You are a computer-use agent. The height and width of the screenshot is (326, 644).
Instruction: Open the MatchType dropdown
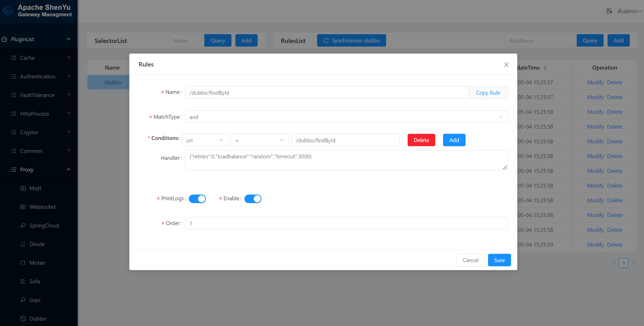pyautogui.click(x=346, y=117)
